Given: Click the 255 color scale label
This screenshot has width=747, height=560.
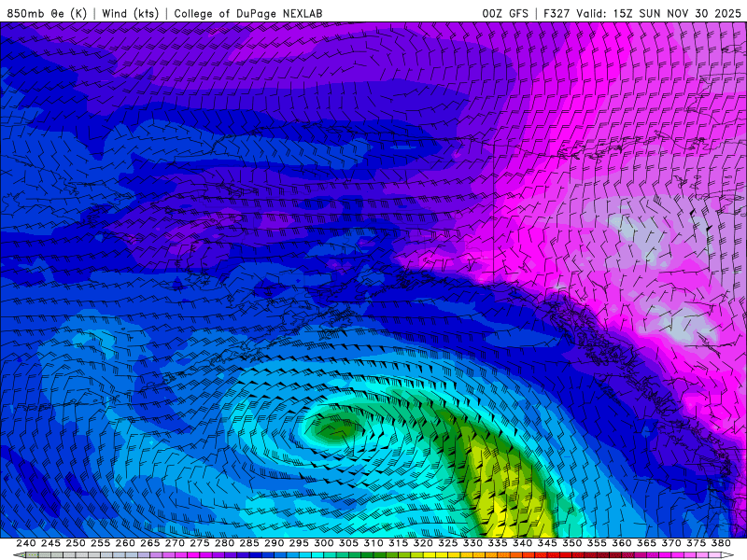Looking at the screenshot, I should [x=100, y=543].
